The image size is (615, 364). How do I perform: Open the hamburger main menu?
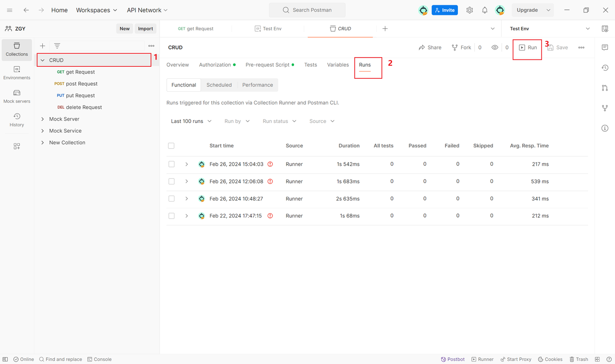10,10
